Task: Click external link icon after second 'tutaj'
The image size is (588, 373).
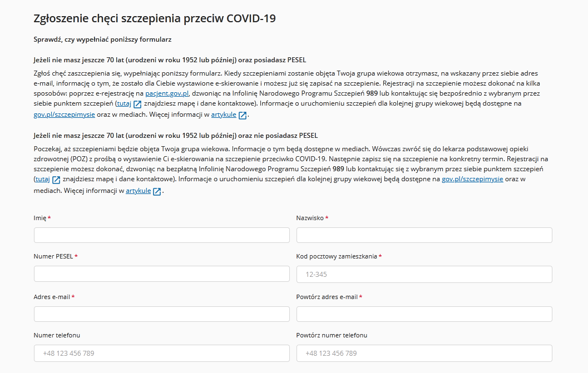Action: [x=56, y=180]
